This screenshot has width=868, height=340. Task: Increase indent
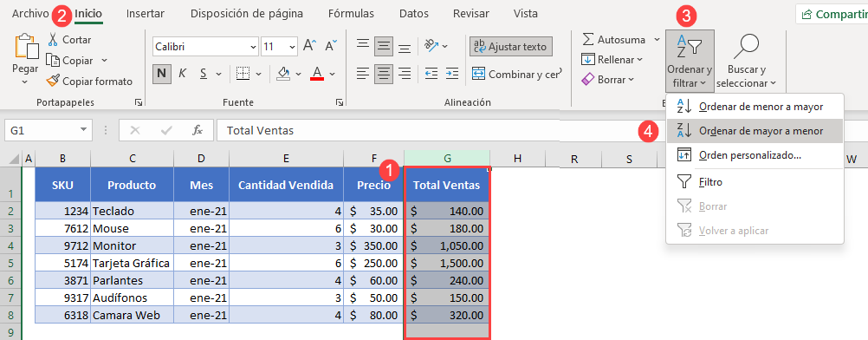coord(451,73)
